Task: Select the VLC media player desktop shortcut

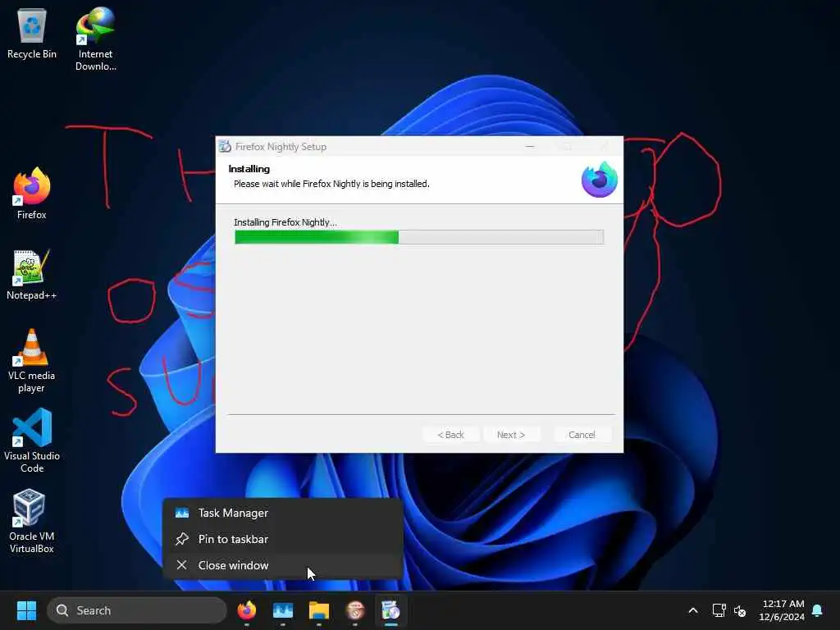Action: click(32, 361)
